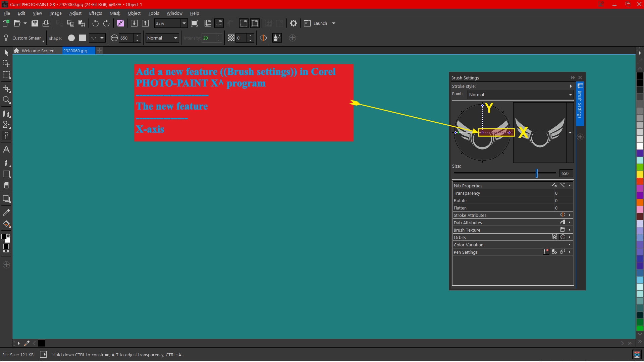This screenshot has height=362, width=644.
Task: Open the File menu
Action: pyautogui.click(x=7, y=13)
